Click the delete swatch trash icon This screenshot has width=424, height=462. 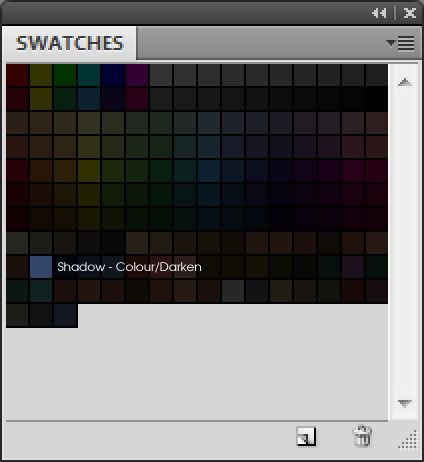click(362, 436)
